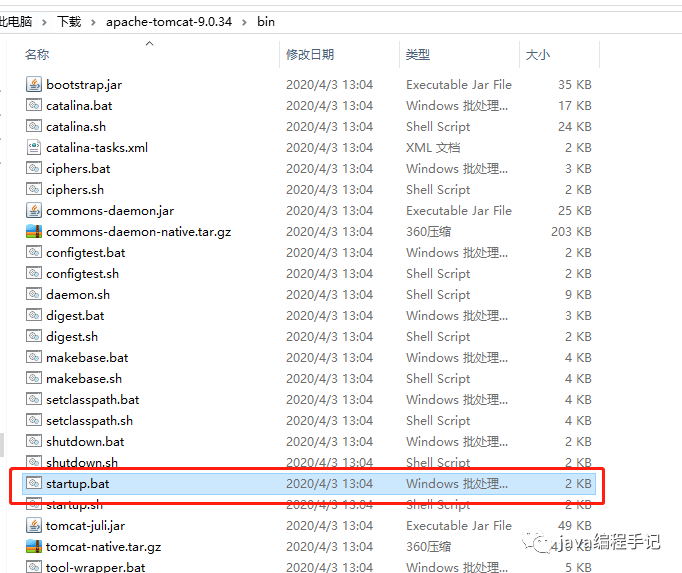Click the ciphers.sh file icon
The height and width of the screenshot is (573, 682).
34,189
